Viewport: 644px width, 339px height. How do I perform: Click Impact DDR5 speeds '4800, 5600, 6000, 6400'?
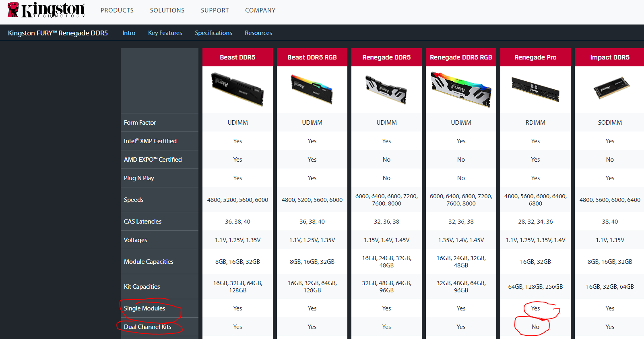(610, 200)
